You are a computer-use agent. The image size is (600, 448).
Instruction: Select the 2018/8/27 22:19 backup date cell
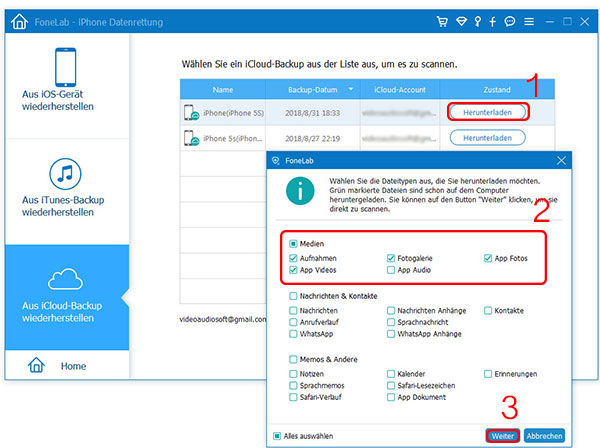(x=313, y=138)
